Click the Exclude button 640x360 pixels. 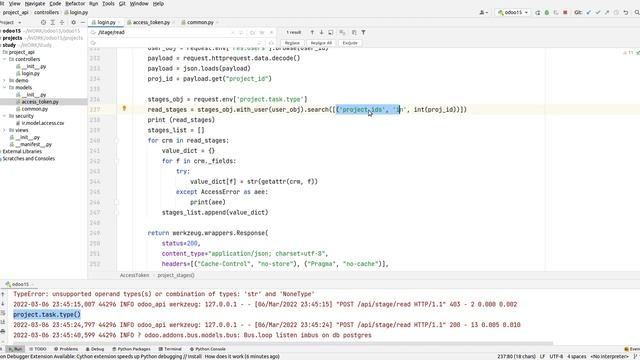click(x=350, y=43)
